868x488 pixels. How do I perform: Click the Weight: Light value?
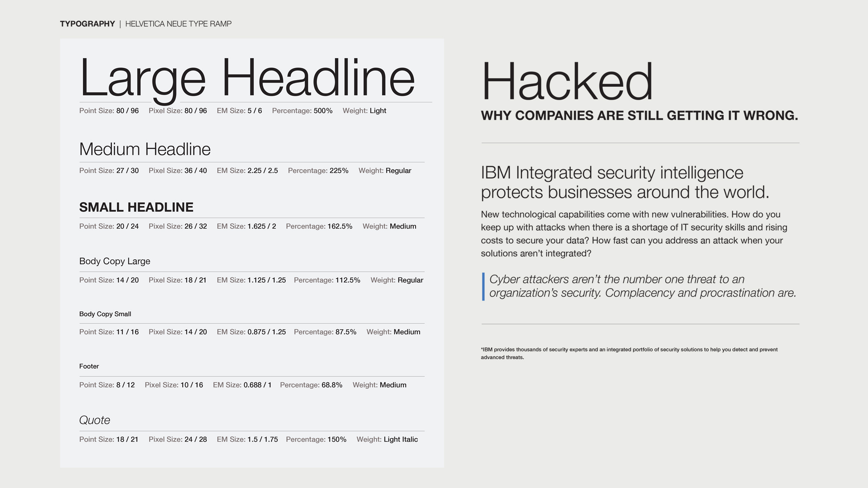point(378,111)
